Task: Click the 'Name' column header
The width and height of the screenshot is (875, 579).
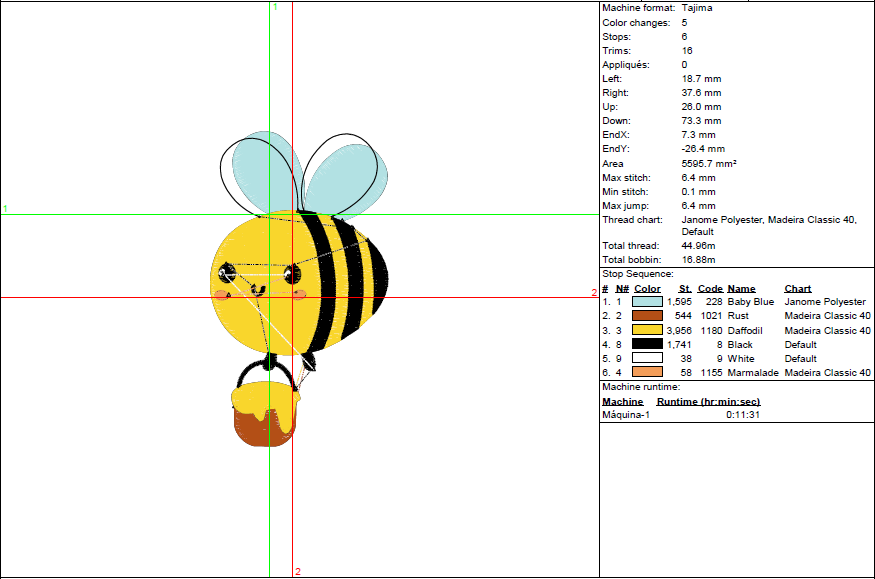Action: (x=741, y=288)
